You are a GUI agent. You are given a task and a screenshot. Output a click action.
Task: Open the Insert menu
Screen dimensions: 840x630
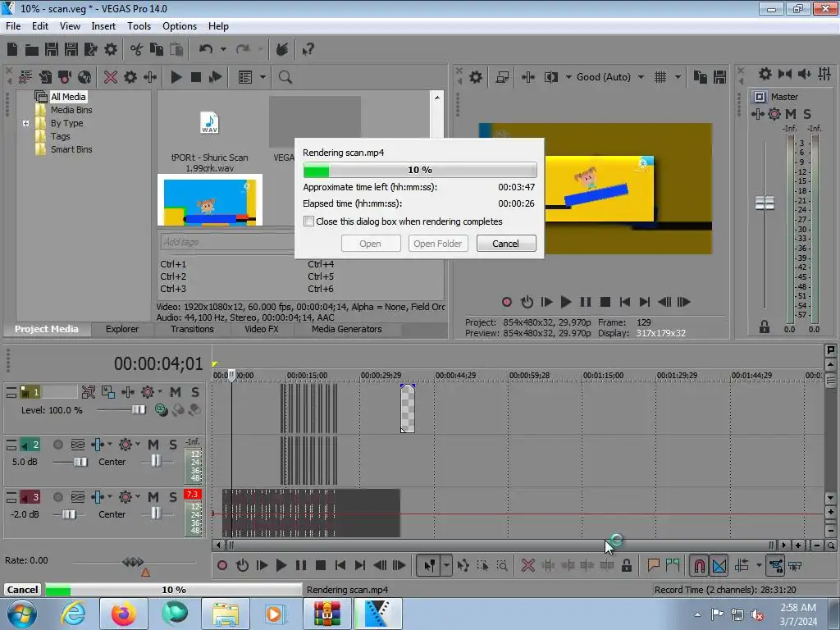[x=103, y=25]
